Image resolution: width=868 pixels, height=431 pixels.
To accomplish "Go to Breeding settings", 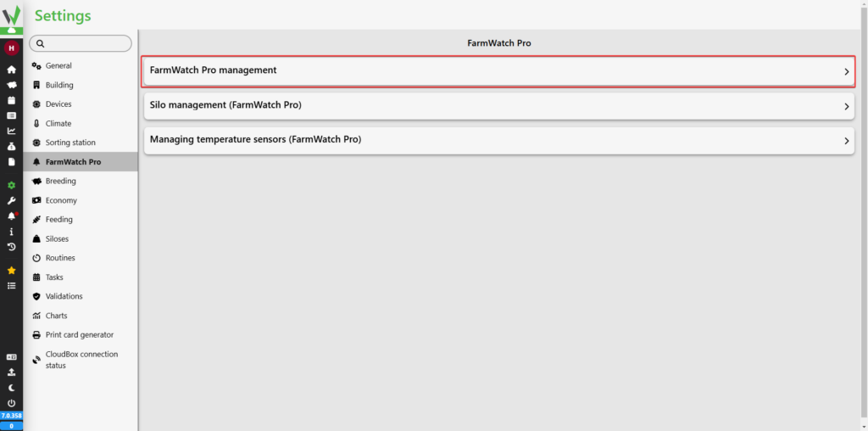I will [60, 181].
